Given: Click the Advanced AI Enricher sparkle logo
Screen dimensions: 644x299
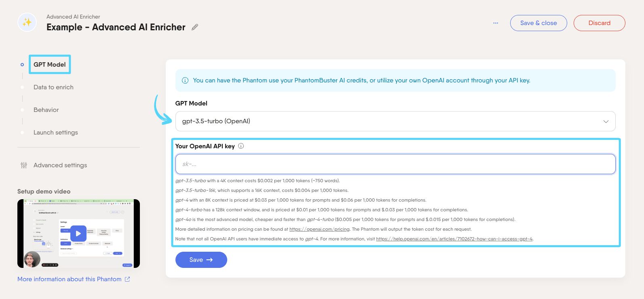Looking at the screenshot, I should pyautogui.click(x=27, y=22).
